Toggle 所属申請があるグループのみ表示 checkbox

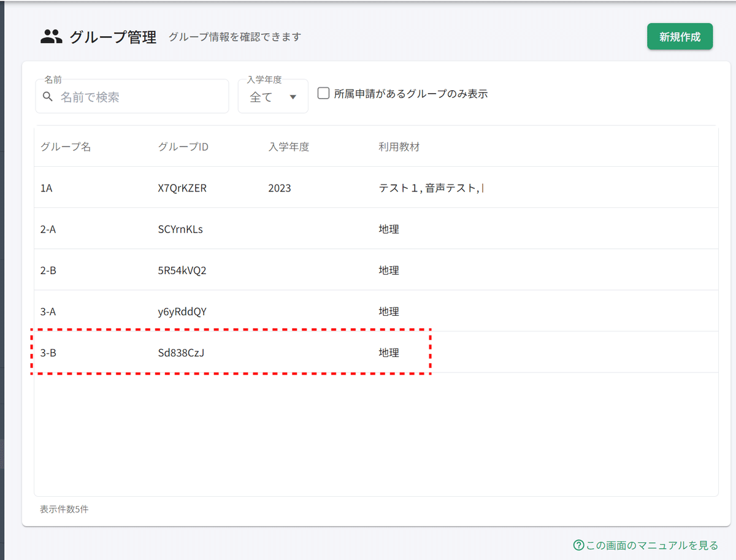coord(324,94)
